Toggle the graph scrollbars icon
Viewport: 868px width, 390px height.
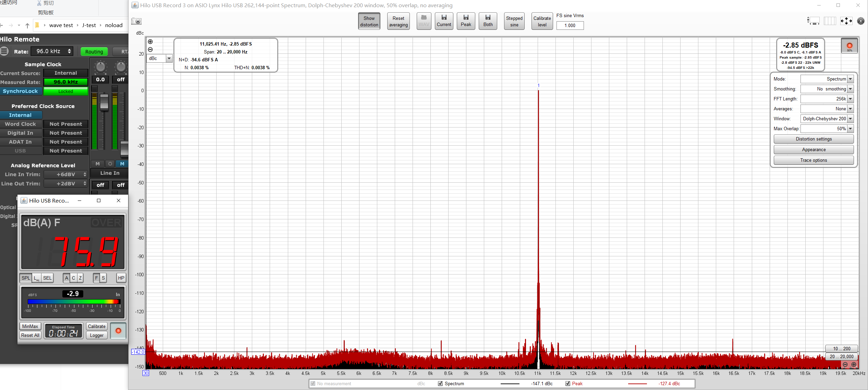(813, 21)
